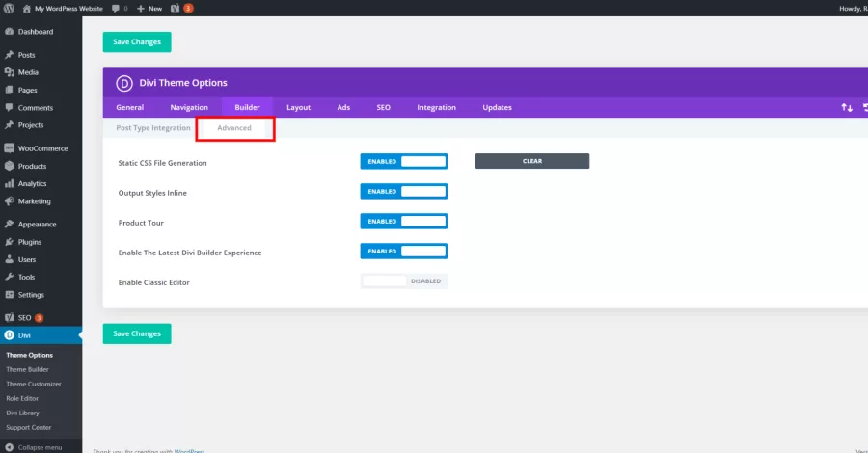Click the Divi D icon in sidebar

tap(9, 335)
